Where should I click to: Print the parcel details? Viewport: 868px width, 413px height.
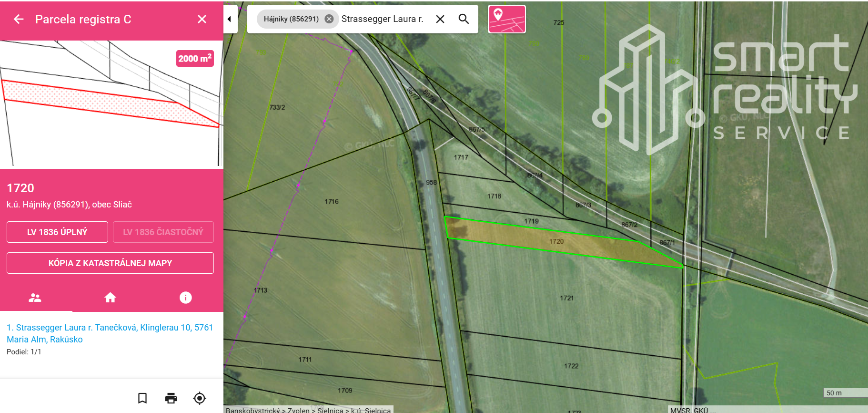(x=171, y=398)
